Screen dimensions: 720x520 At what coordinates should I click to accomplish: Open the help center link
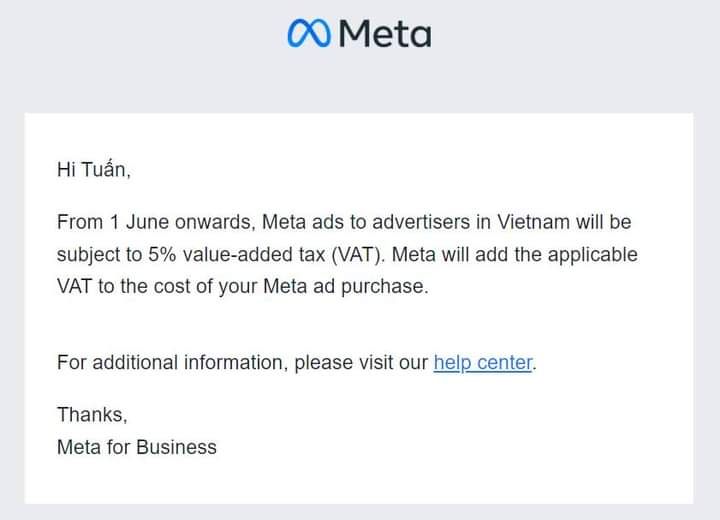[483, 362]
